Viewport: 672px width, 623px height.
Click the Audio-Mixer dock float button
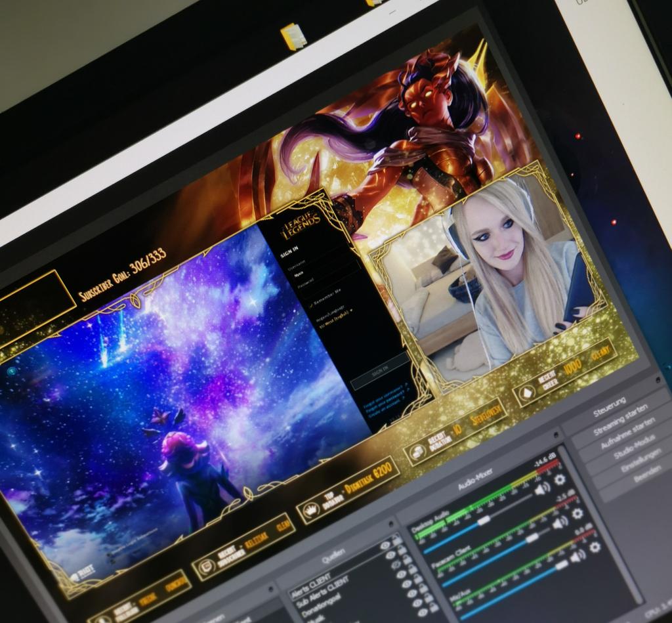point(556,436)
